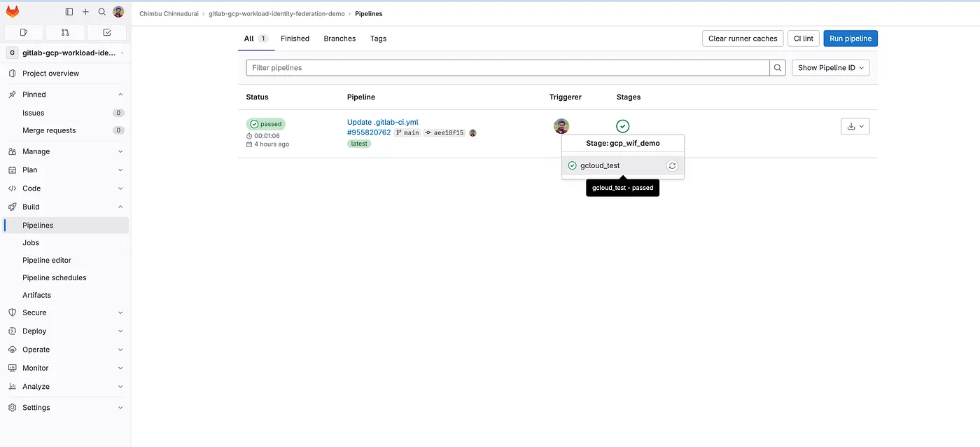The image size is (980, 447).
Task: Click the Filter pipelines input field
Action: tap(507, 68)
